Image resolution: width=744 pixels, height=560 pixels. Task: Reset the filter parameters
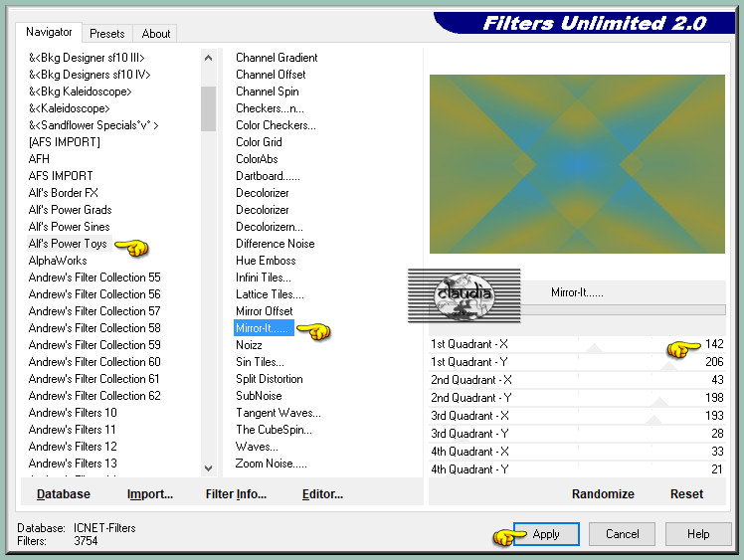tap(686, 494)
